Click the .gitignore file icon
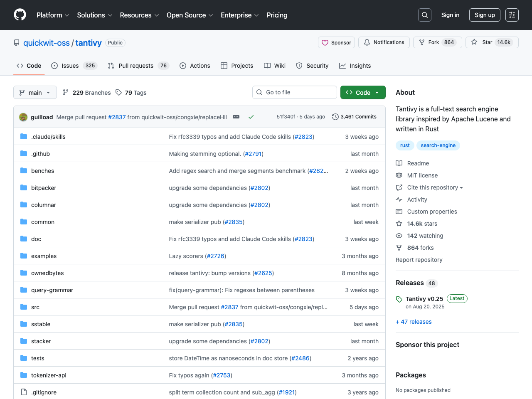This screenshot has height=399, width=532. click(24, 392)
